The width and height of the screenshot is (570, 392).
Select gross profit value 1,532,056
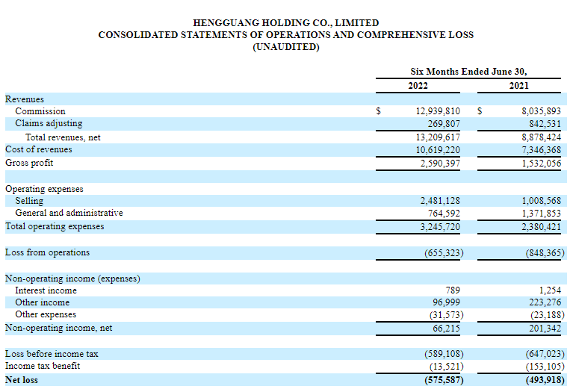coord(542,164)
